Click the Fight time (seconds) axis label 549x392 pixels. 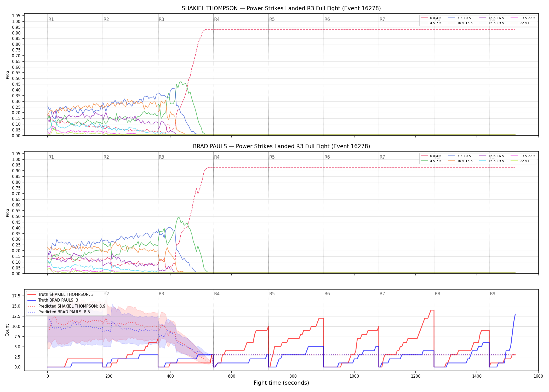click(281, 383)
